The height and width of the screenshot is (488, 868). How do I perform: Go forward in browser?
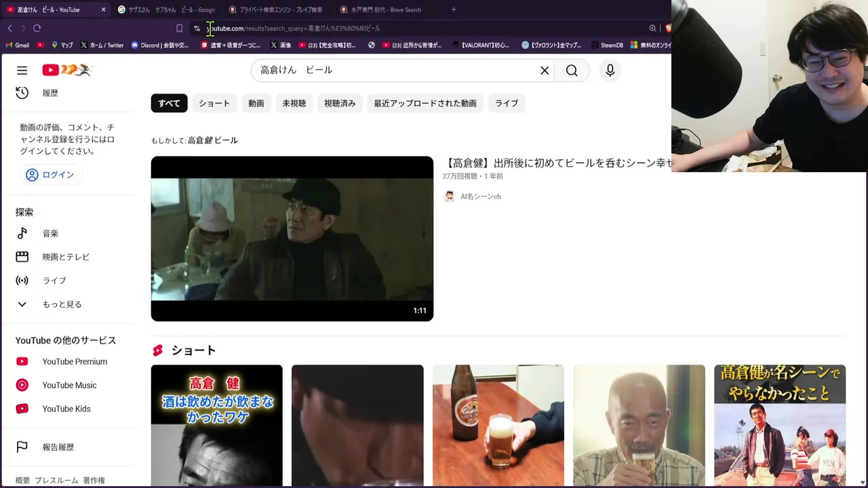click(23, 28)
